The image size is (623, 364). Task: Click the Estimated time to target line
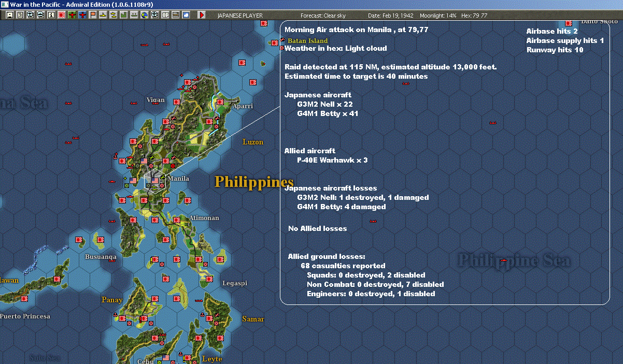coord(356,76)
